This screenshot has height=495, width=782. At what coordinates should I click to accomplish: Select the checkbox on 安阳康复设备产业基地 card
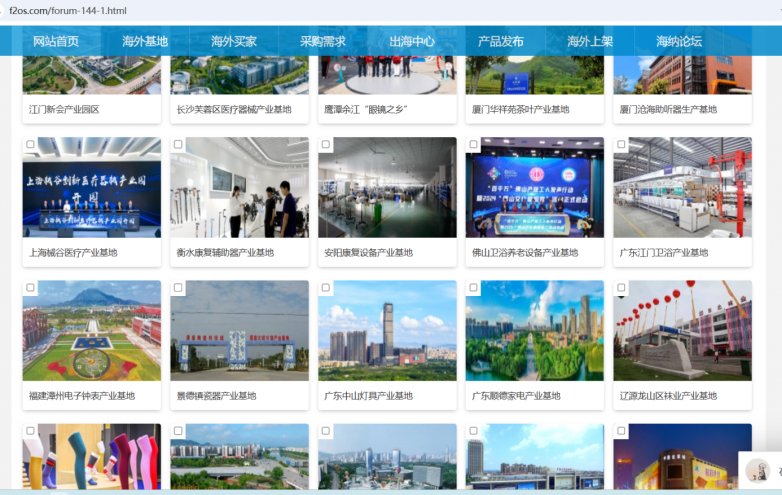click(x=326, y=145)
